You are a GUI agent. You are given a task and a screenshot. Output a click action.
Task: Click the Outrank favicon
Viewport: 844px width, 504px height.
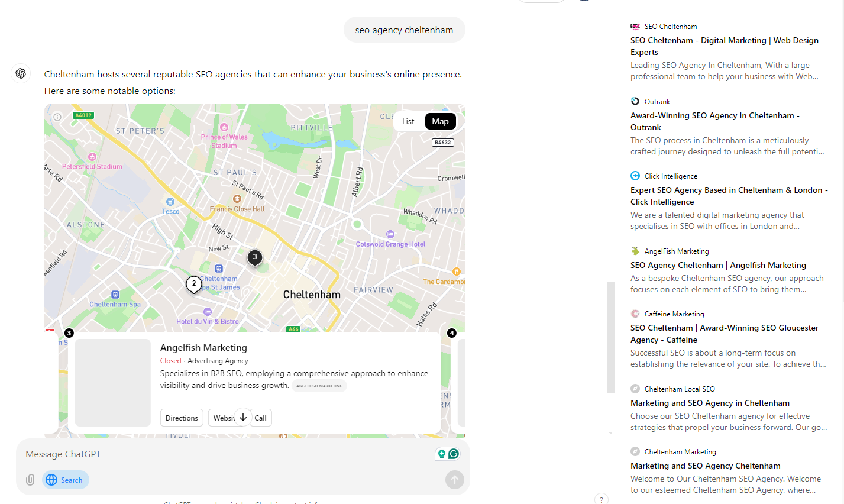coord(635,101)
